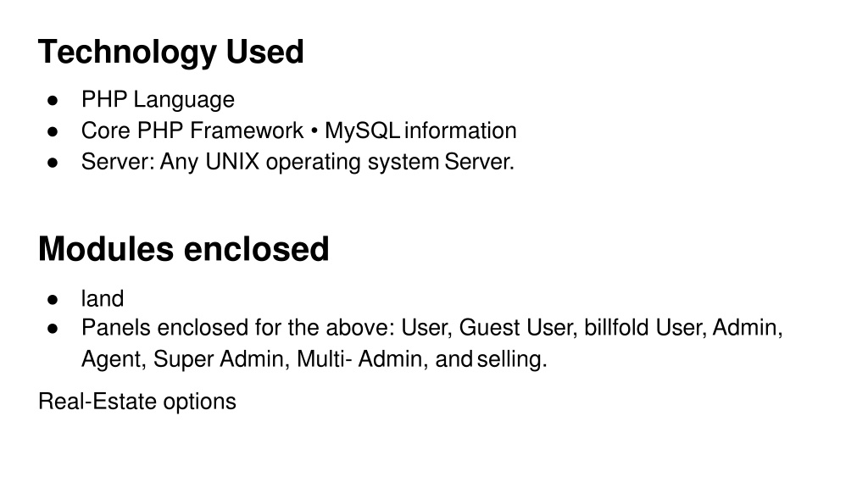
Task: Click the text 'Core PHP Framework'
Action: [192, 130]
